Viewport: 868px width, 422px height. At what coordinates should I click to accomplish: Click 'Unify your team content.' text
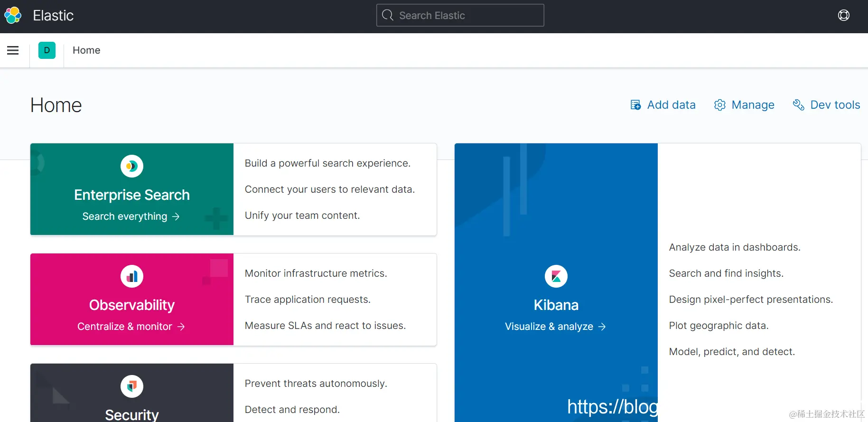[302, 216]
